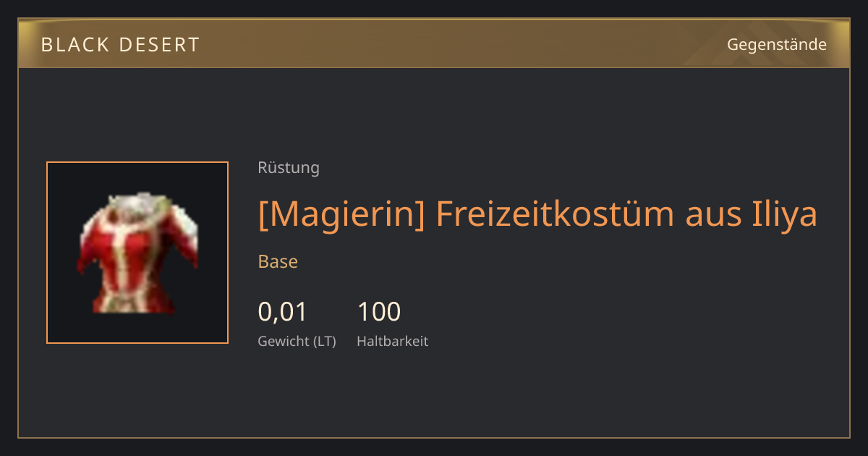Open the Freizeitkostüm aus Iliya title
Screen dimensions: 868x456
[x=537, y=214]
